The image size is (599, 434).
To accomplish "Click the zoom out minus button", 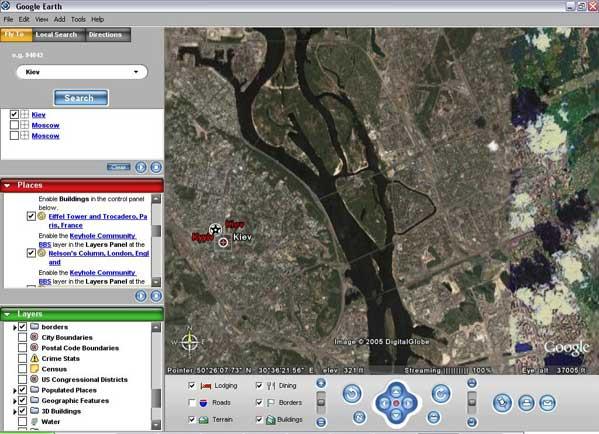I will click(321, 422).
